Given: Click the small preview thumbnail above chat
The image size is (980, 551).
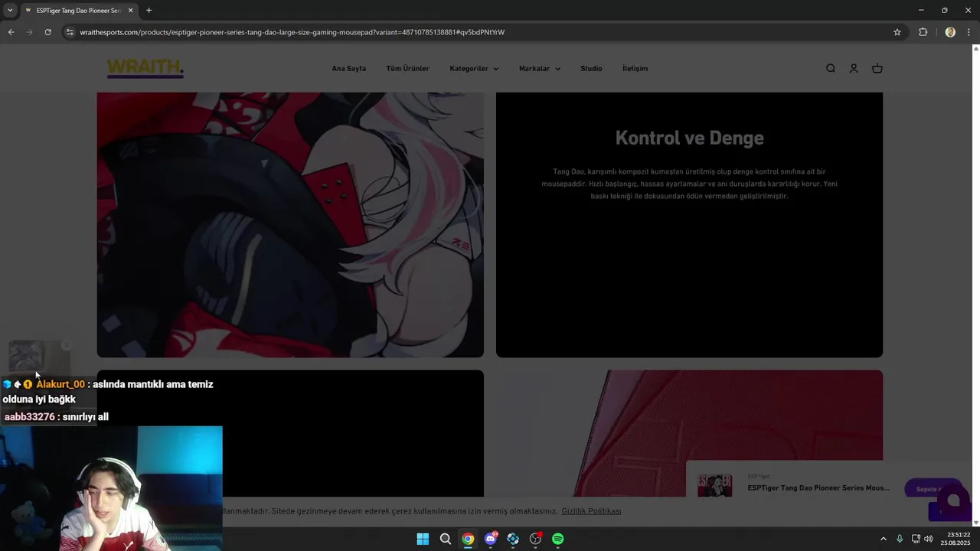Looking at the screenshot, I should pyautogui.click(x=39, y=357).
